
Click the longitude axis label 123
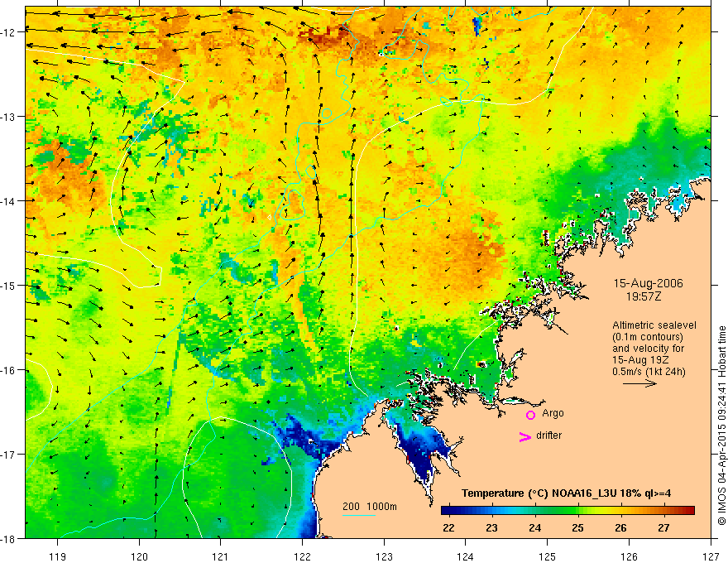(x=384, y=556)
